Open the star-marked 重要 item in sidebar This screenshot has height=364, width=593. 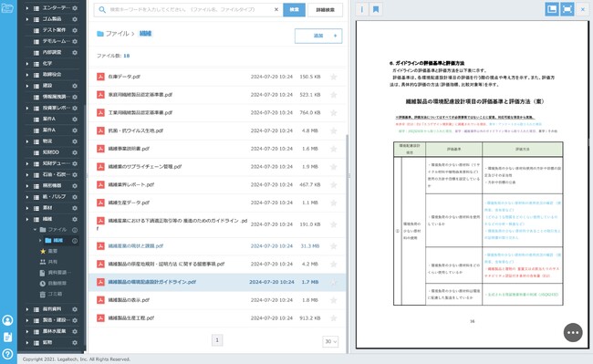(x=49, y=251)
